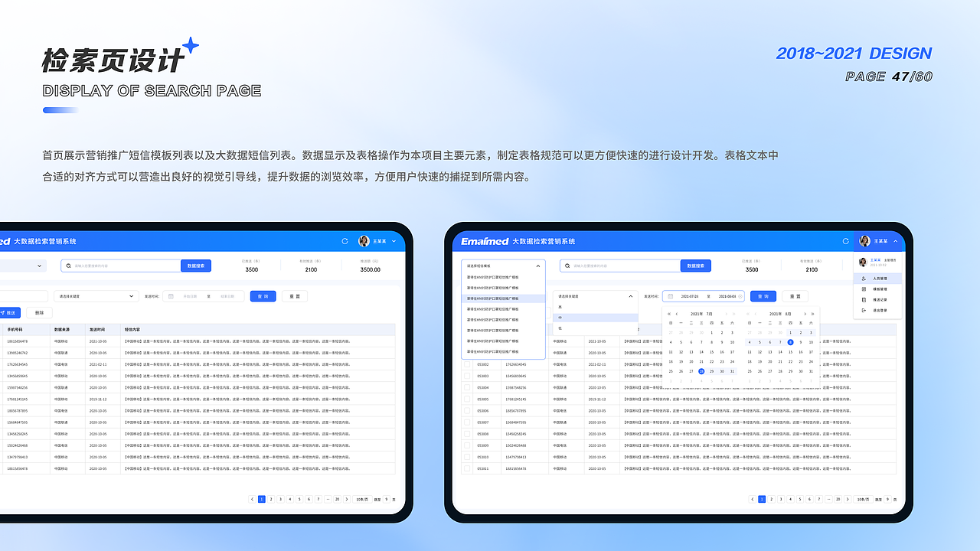
Task: Click Emaimed logo in right screen
Action: coord(485,241)
